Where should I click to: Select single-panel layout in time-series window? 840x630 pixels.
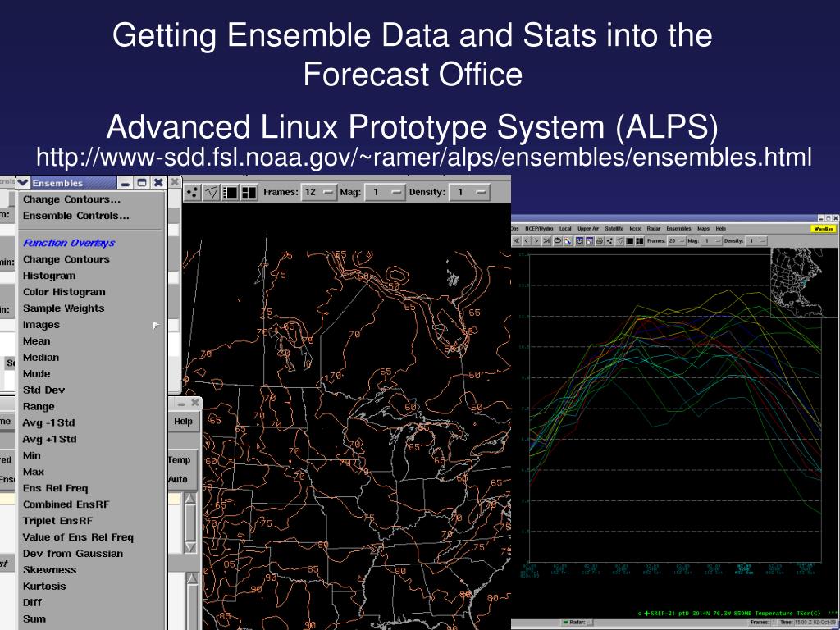tap(630, 241)
